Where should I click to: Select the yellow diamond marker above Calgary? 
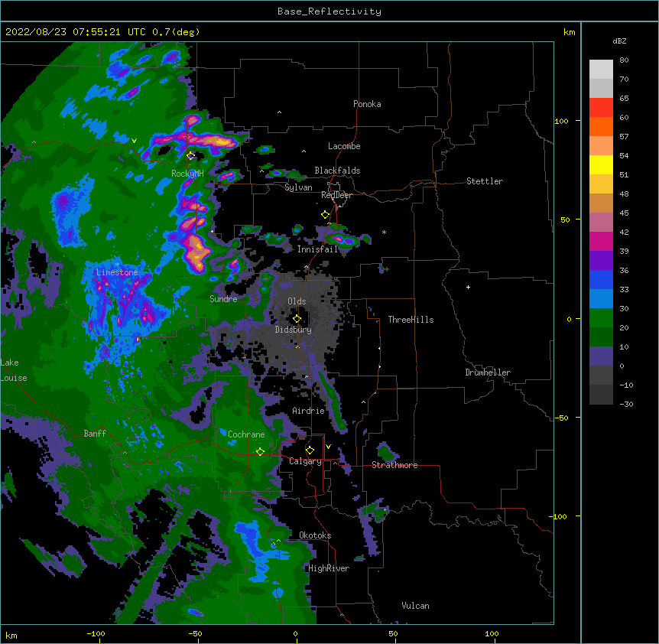(x=310, y=450)
